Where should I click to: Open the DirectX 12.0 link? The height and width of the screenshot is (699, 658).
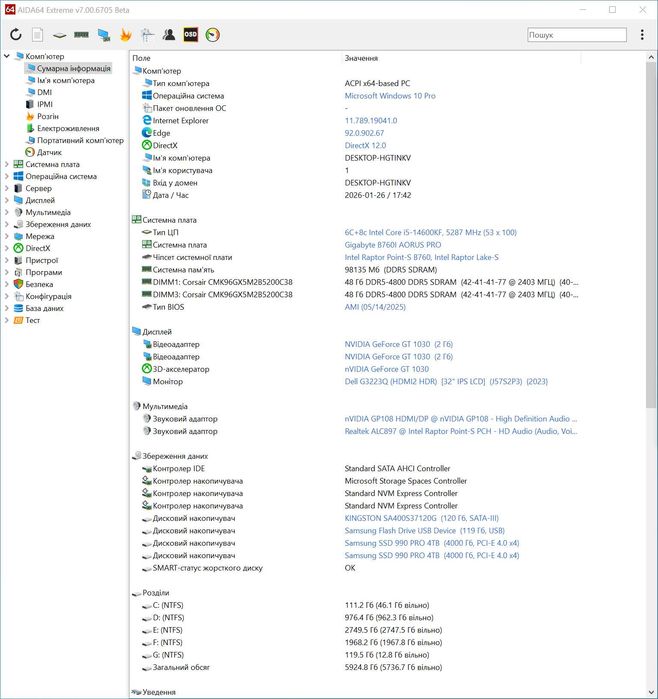366,146
